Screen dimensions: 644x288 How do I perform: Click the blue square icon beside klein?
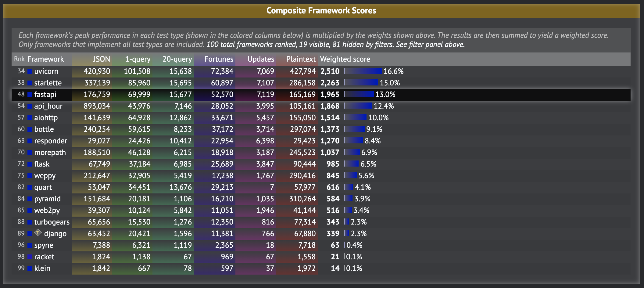(x=30, y=268)
